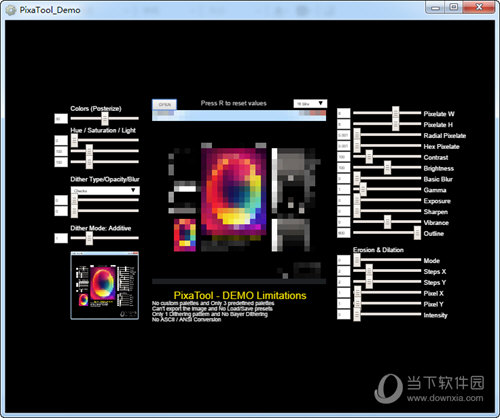Image resolution: width=500 pixels, height=418 pixels.
Task: Click the Light value input box
Action: point(61,162)
